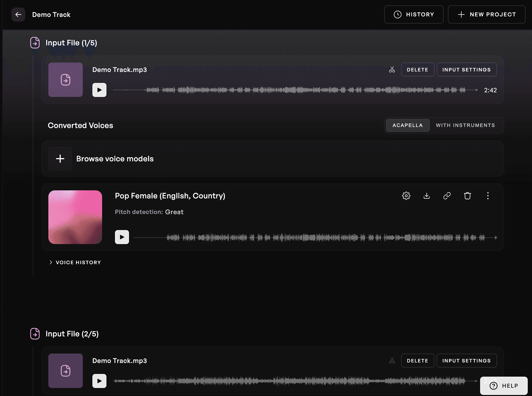532x396 pixels.
Task: Click the purple thumbnail of Input File 2
Action: (66, 371)
